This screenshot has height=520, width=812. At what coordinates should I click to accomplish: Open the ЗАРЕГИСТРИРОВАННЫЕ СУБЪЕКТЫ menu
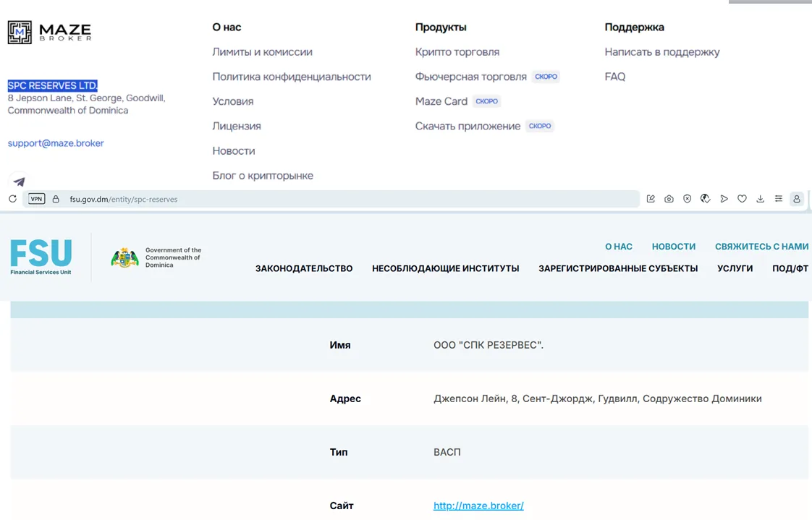[x=618, y=268]
